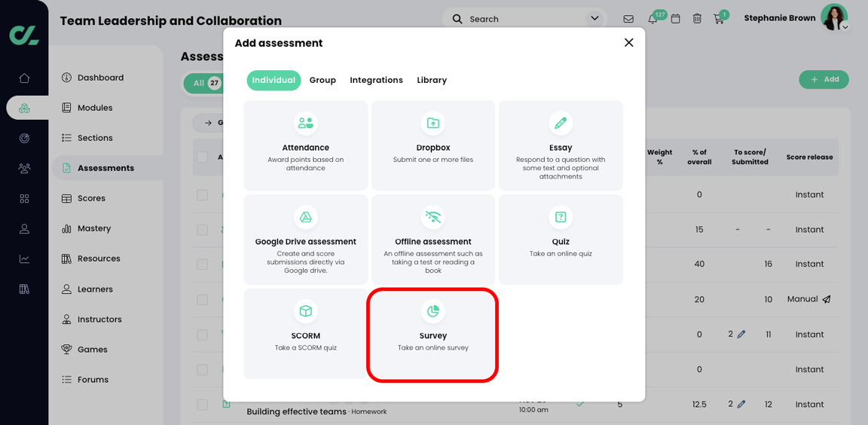Screen dimensions: 868x425
Task: Go to Mastery page
Action: click(93, 228)
